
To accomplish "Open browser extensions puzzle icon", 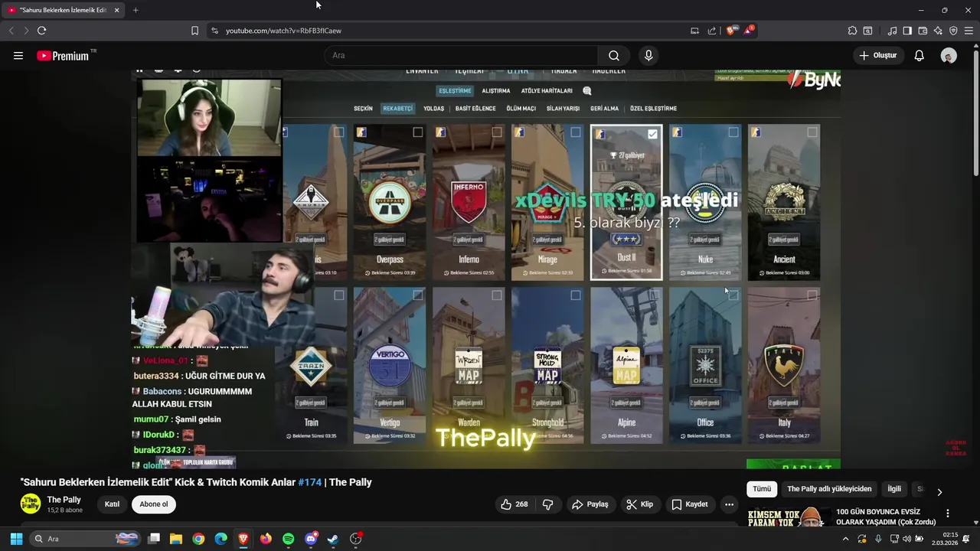I will click(852, 31).
